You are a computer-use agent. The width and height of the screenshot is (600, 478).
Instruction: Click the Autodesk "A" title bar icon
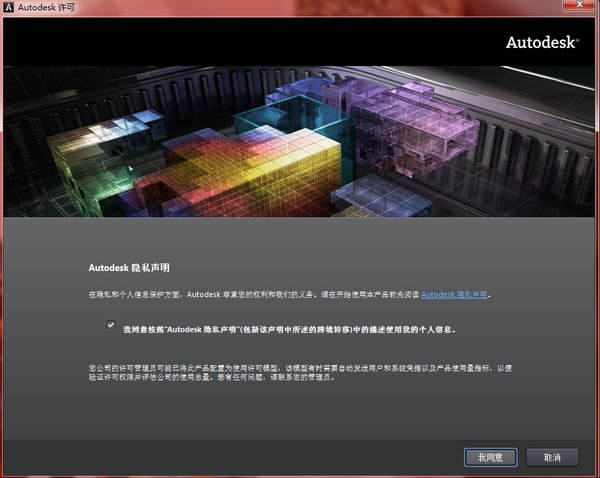9,8
